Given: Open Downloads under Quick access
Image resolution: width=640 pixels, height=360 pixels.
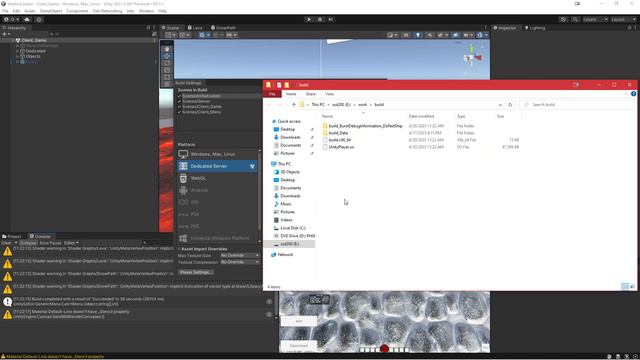Looking at the screenshot, I should point(290,137).
